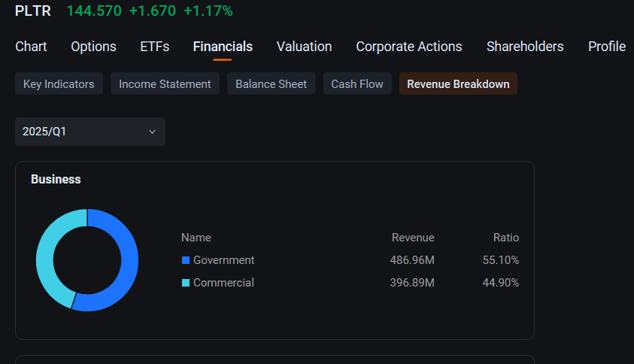Click the 44.90% ratio value
634x364 pixels.
coord(501,283)
